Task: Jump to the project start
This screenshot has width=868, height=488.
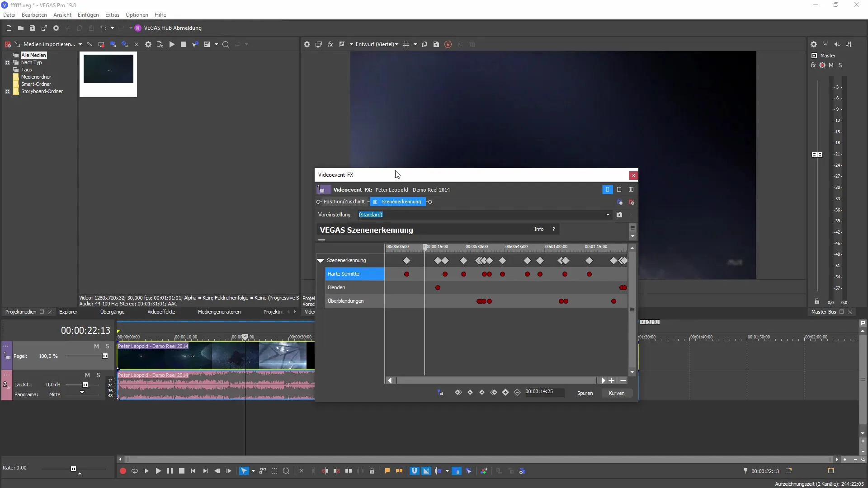Action: (x=193, y=471)
